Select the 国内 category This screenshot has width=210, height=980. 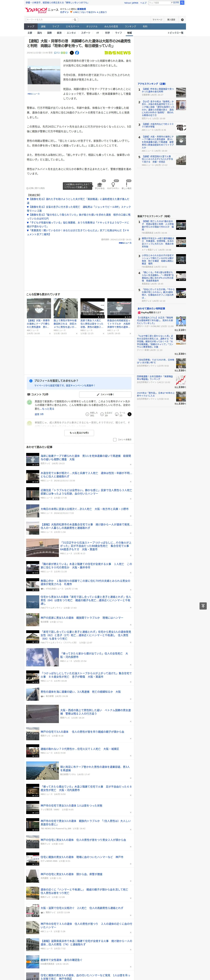tap(40, 33)
